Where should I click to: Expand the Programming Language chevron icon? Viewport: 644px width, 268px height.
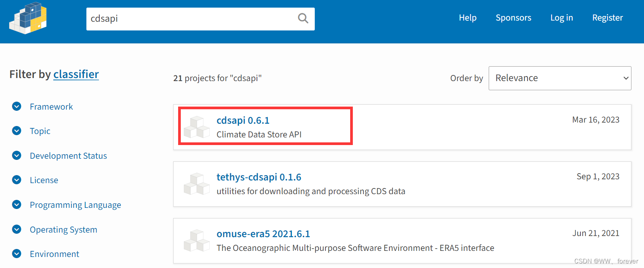[x=17, y=204]
